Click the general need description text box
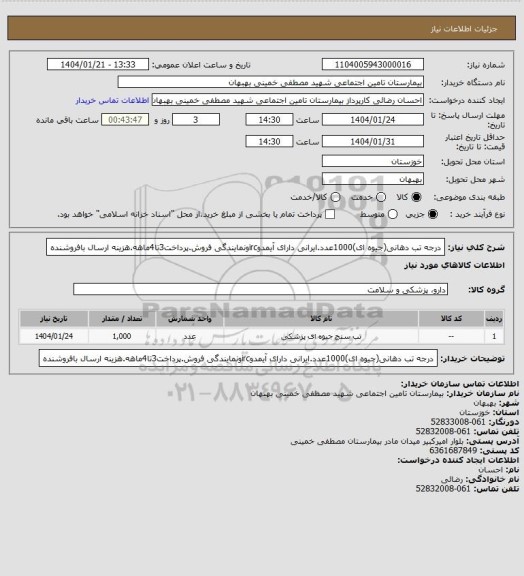The height and width of the screenshot is (576, 524). (x=245, y=247)
